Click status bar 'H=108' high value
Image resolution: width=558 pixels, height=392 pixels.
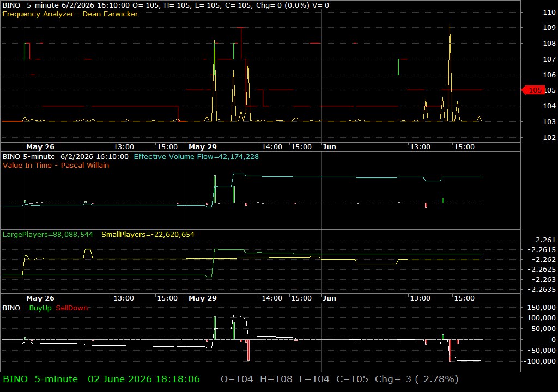(276, 379)
